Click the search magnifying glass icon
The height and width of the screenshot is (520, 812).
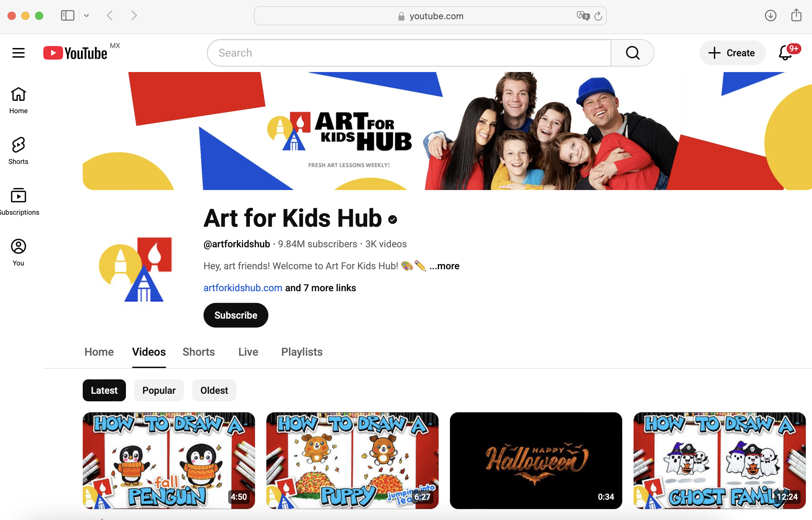point(632,52)
